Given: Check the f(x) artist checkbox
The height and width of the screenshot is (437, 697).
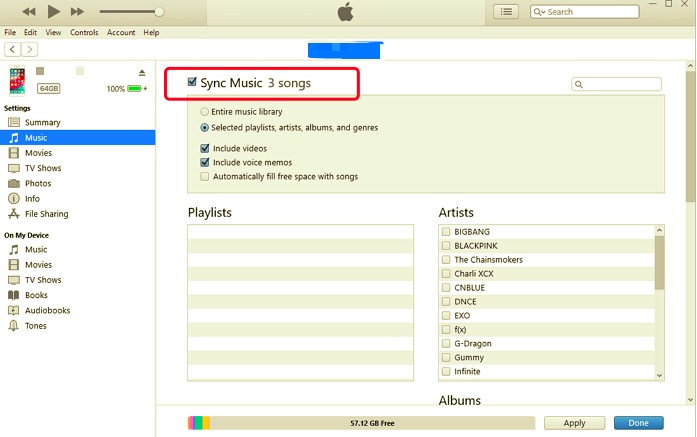Looking at the screenshot, I should (x=446, y=329).
